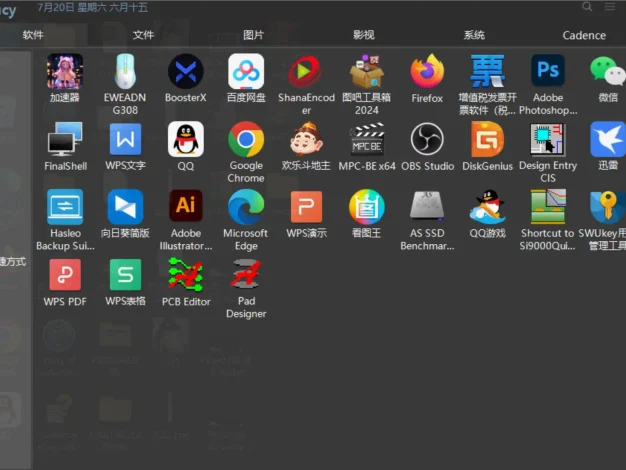The height and width of the screenshot is (470, 626).
Task: Open the hamburger menu icon
Action: tap(610, 6)
